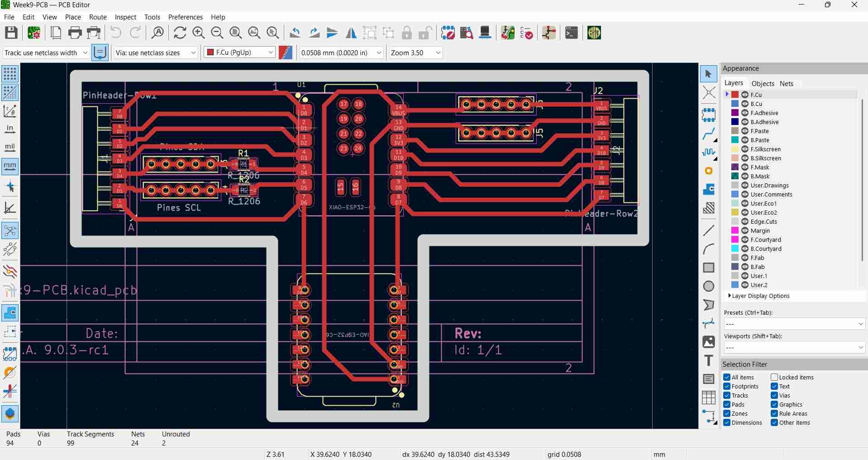Select the Add Text tool
This screenshot has height=460, width=868.
click(x=709, y=360)
